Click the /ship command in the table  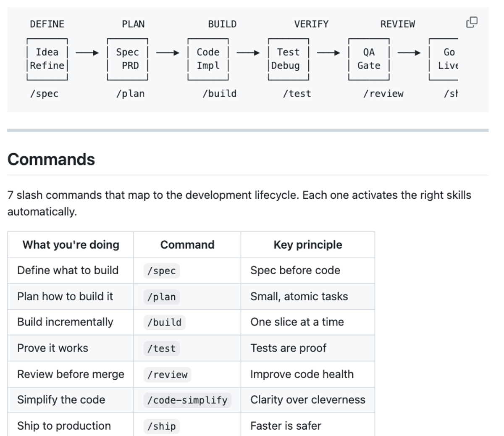click(x=161, y=426)
